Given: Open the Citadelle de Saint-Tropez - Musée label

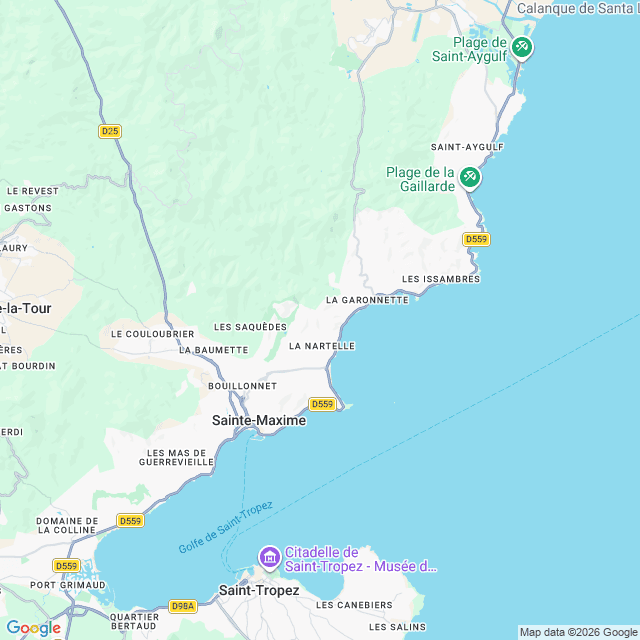Looking at the screenshot, I should tap(361, 559).
